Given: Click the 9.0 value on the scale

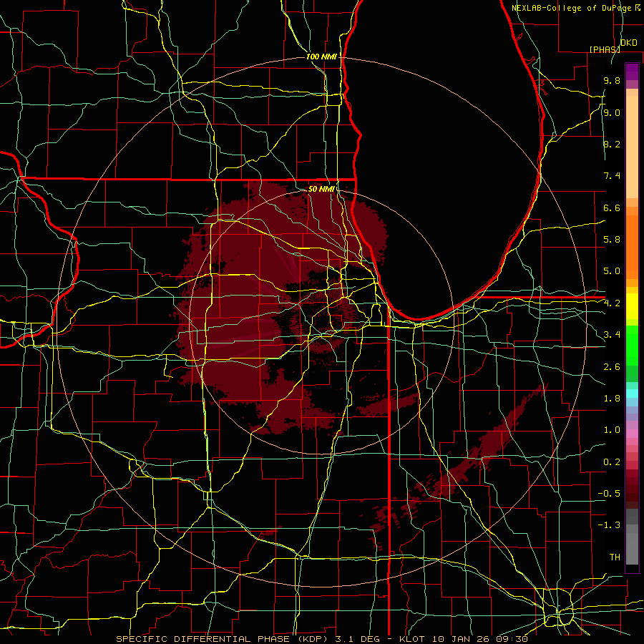Looking at the screenshot, I should [612, 112].
